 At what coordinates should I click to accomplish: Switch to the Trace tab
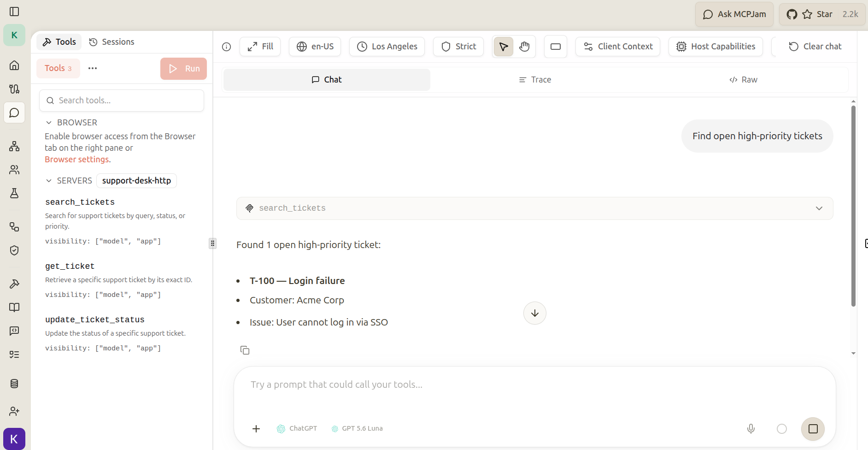[534, 80]
